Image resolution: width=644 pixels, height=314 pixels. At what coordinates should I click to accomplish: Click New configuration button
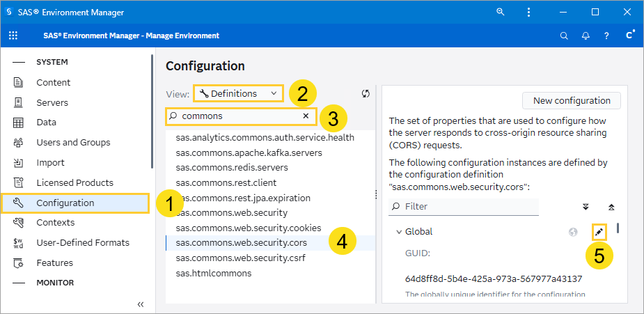572,100
